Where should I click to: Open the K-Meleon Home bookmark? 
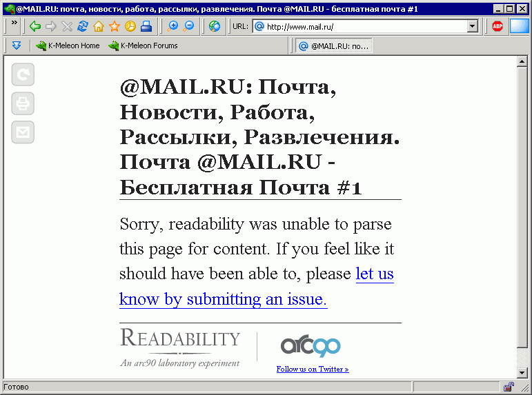coord(68,45)
